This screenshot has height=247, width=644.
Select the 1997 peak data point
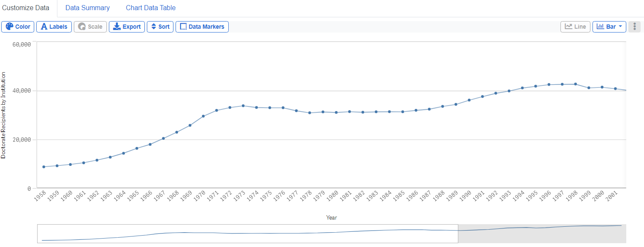pos(562,84)
